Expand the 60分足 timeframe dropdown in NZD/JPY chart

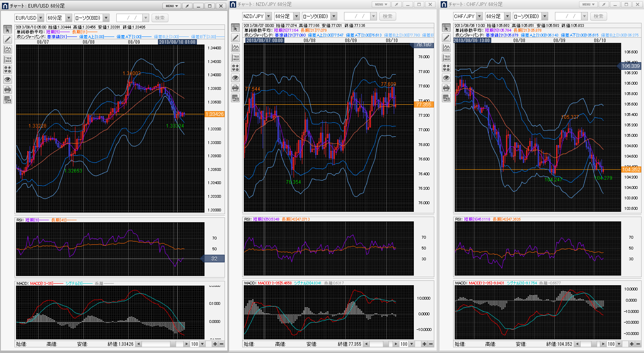[x=296, y=16]
